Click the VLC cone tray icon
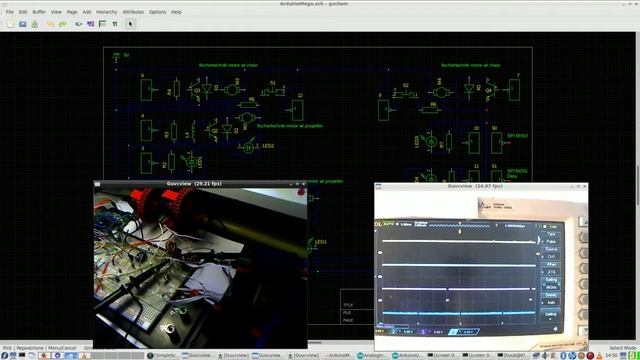The width and height of the screenshot is (640, 360). point(599,356)
